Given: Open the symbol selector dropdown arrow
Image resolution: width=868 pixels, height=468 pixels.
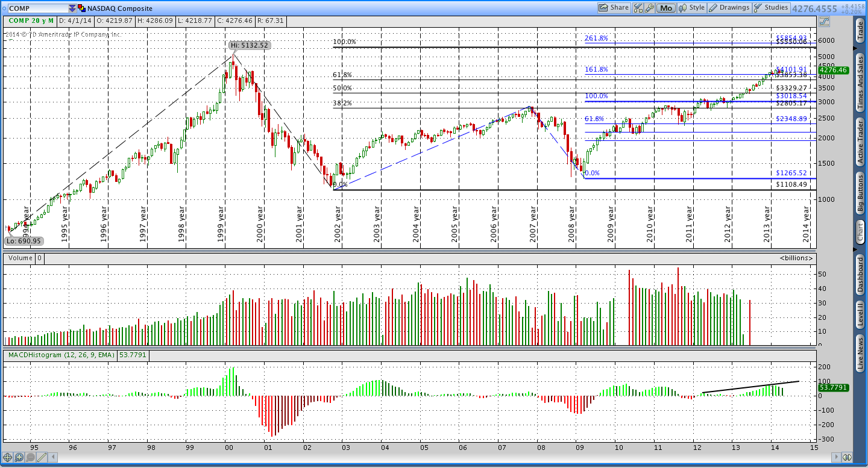Looking at the screenshot, I should tap(72, 8).
